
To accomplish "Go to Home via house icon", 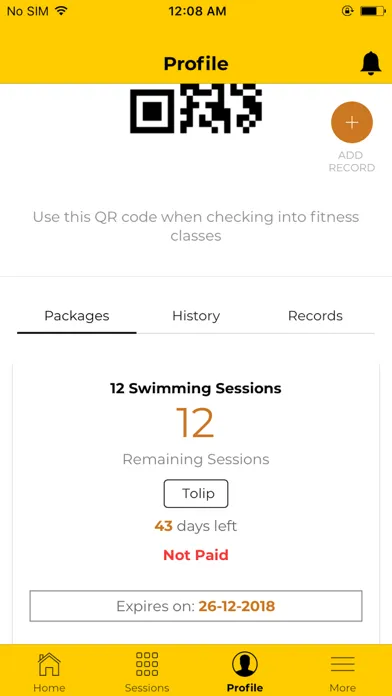I will coord(49,664).
